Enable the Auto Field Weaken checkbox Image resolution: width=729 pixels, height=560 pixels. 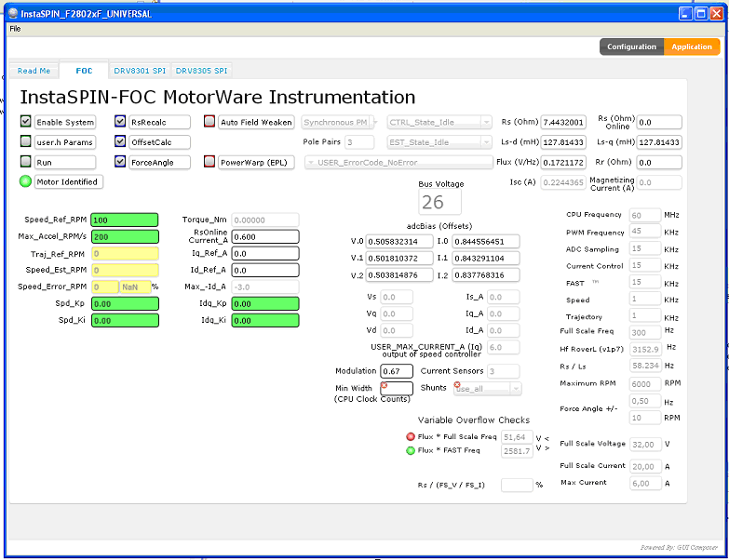click(209, 121)
